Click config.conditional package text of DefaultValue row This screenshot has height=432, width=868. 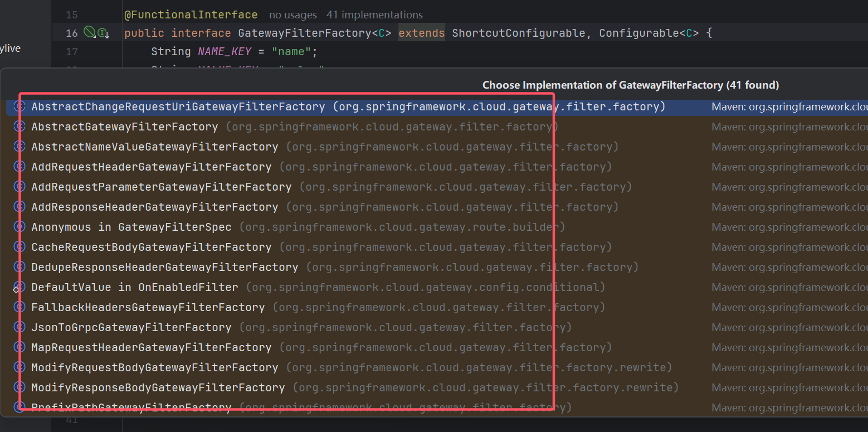(426, 287)
